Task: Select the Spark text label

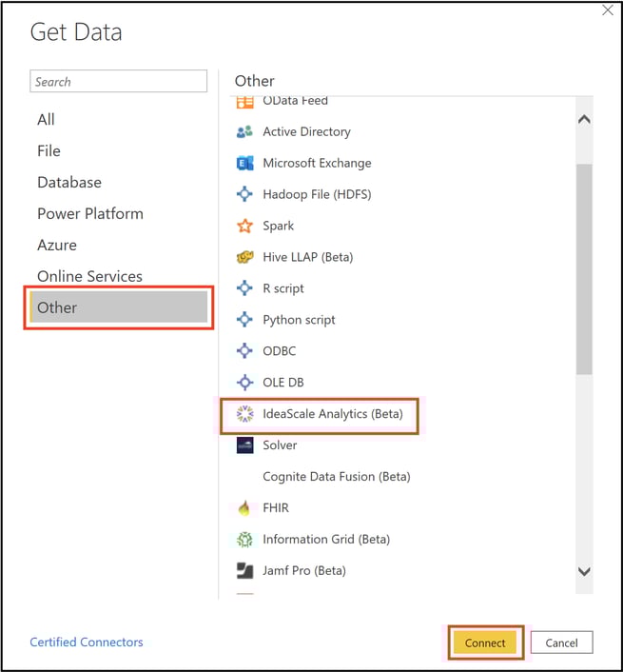Action: click(279, 226)
